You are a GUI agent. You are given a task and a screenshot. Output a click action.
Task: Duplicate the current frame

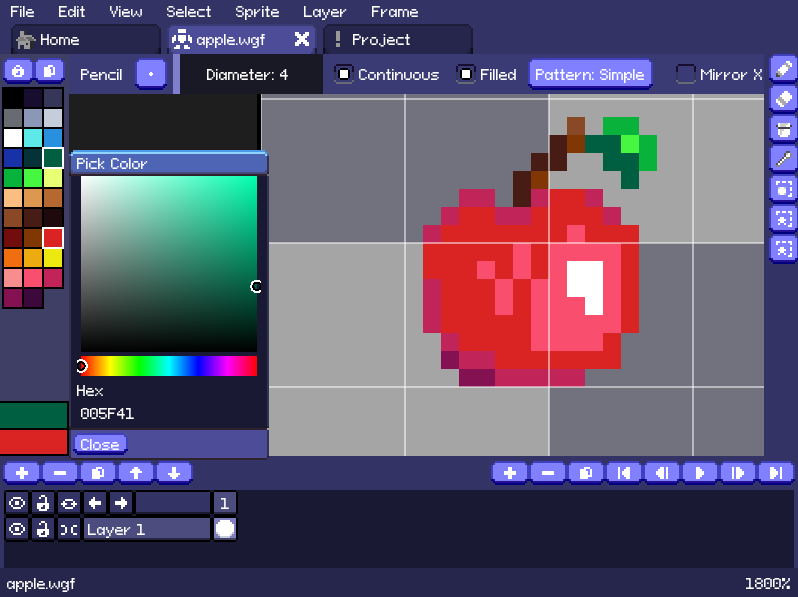tap(586, 473)
